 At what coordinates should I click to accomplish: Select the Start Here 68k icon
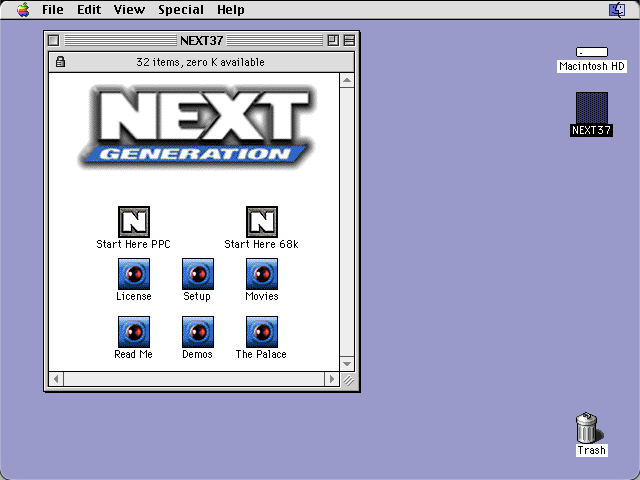[262, 222]
